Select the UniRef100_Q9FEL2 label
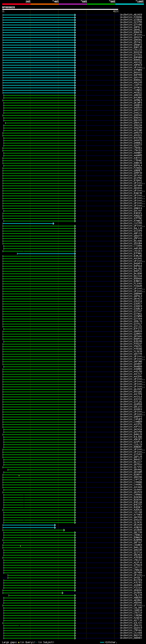The image size is (146, 644). pos(131,27)
